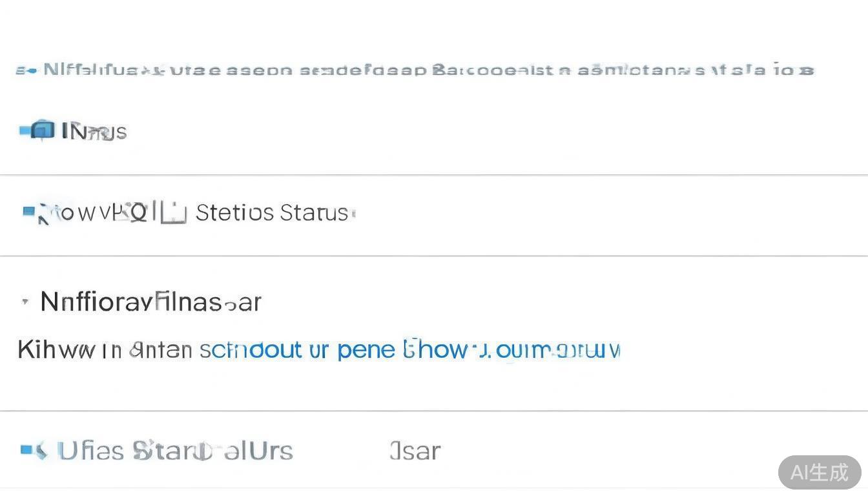Select the Stetios Status label
This screenshot has height=496, width=868.
tap(271, 212)
